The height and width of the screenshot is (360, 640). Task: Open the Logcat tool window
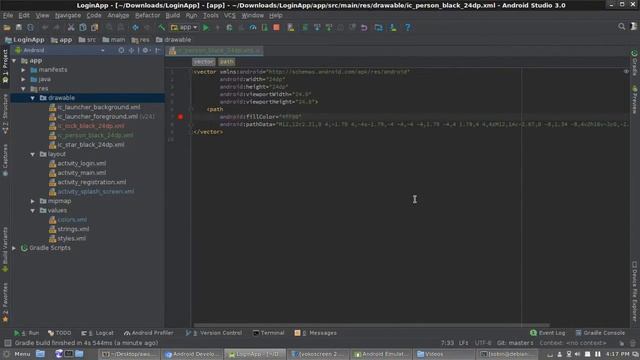[97, 333]
